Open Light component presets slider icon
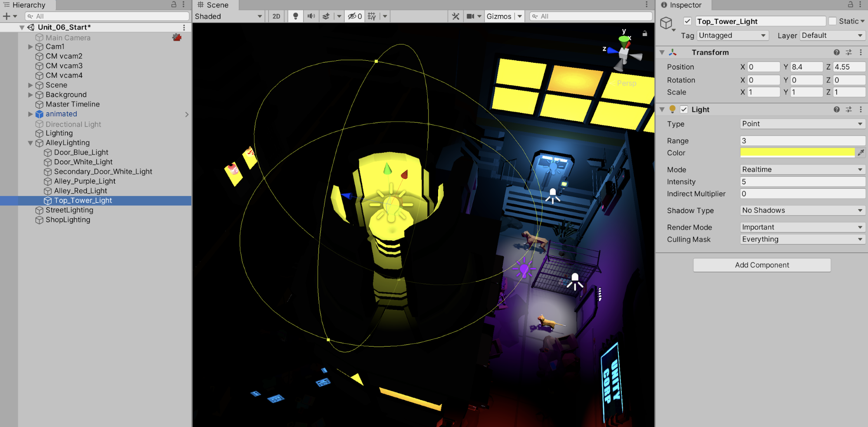Screen dimensions: 868x427 coord(848,110)
